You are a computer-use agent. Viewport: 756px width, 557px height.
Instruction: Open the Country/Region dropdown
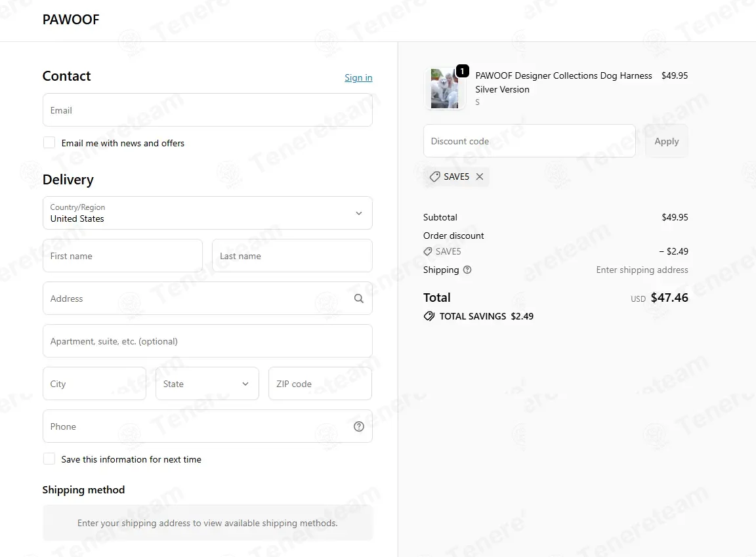tap(207, 213)
